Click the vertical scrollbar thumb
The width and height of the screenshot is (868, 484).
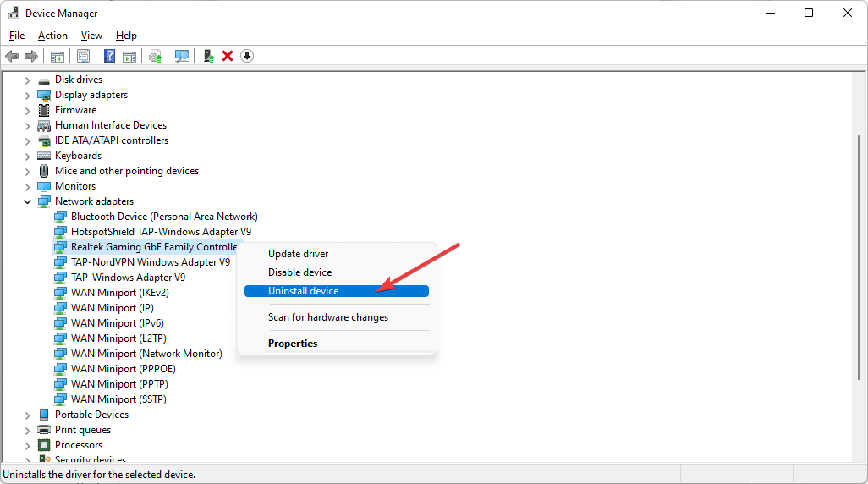pyautogui.click(x=860, y=257)
